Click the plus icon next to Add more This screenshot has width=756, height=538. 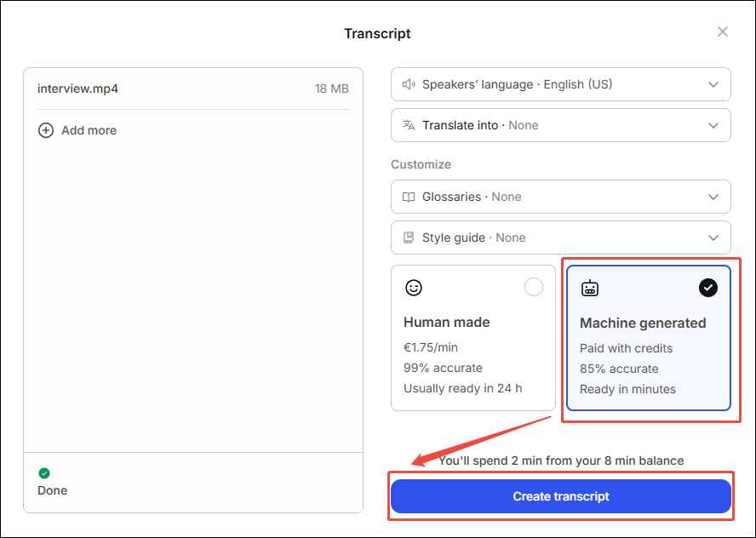click(x=46, y=130)
